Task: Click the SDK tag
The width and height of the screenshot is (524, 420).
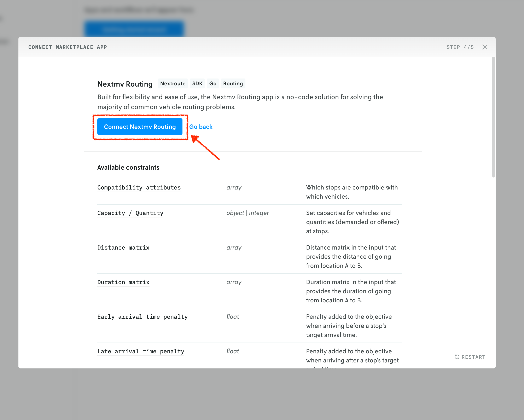Action: (x=197, y=84)
